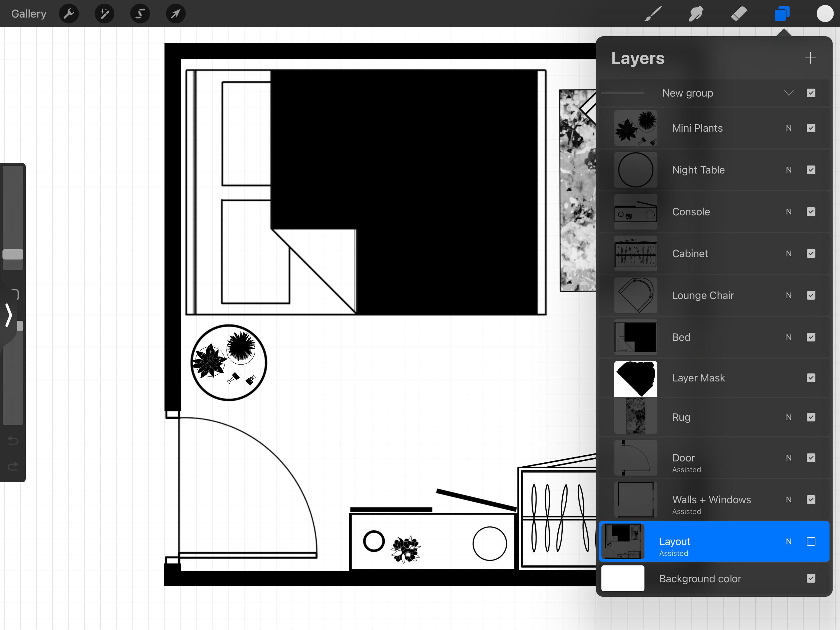Screen dimensions: 840x630
Task: Tap the undo arrow
Action: tap(13, 441)
